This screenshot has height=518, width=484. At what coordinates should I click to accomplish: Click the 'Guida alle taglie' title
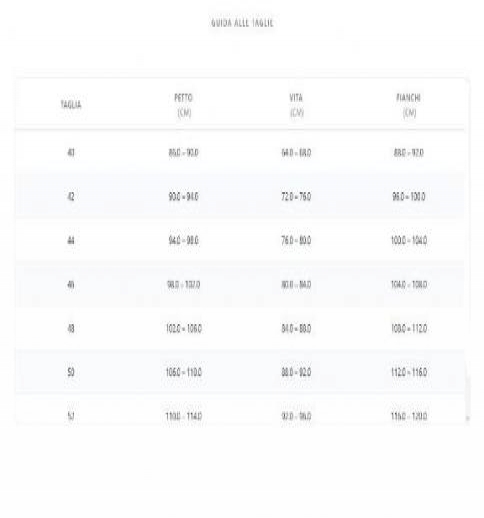coord(242,23)
